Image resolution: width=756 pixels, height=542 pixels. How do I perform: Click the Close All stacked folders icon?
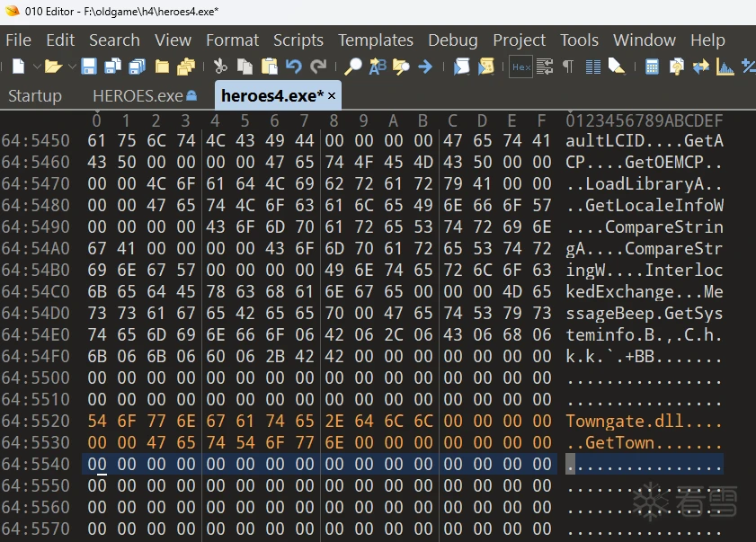tap(185, 67)
